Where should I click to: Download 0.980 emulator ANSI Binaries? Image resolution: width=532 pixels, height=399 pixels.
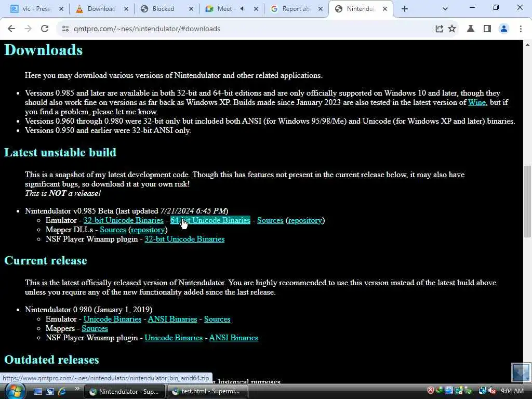(x=172, y=319)
